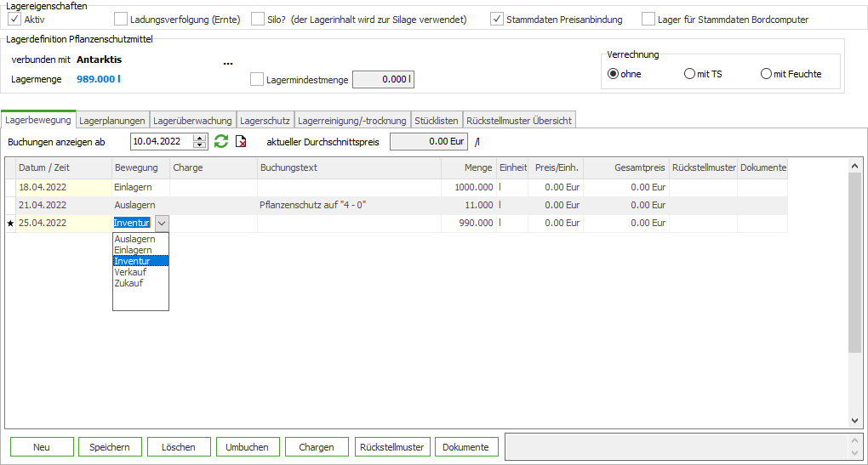Open the Bewegung dropdown arrow

click(161, 223)
